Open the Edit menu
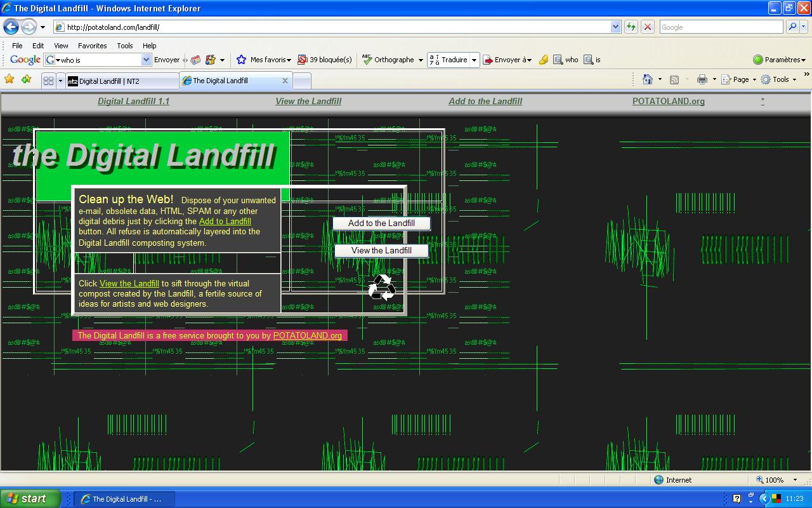 [38, 46]
